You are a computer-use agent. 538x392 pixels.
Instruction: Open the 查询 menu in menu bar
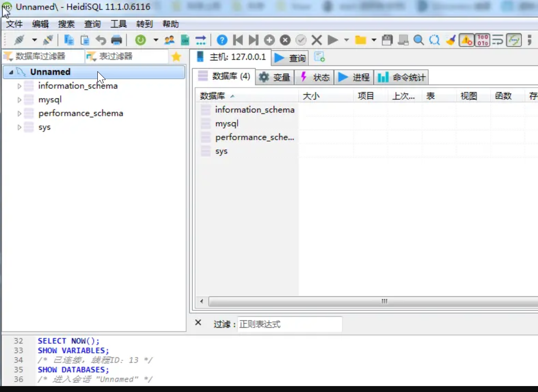pyautogui.click(x=93, y=24)
